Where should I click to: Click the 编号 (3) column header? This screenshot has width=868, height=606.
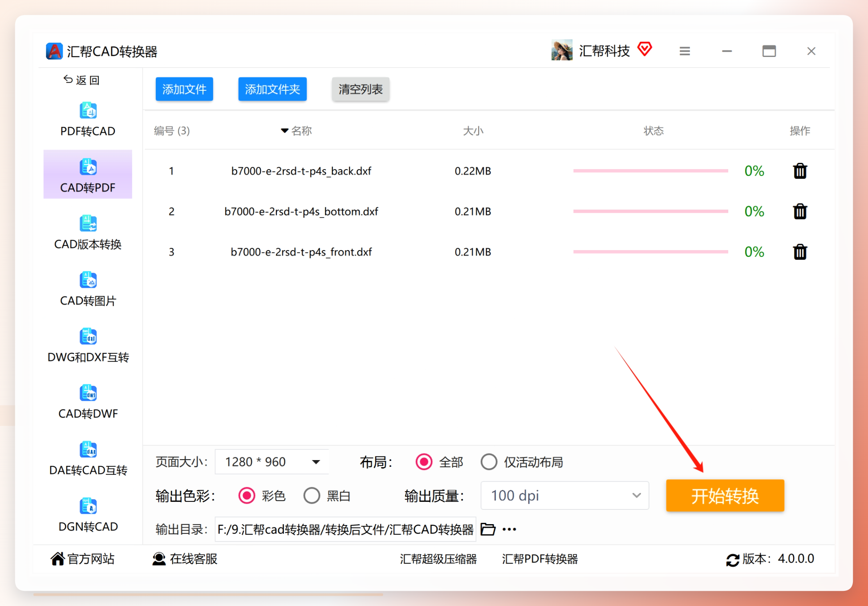coord(172,131)
